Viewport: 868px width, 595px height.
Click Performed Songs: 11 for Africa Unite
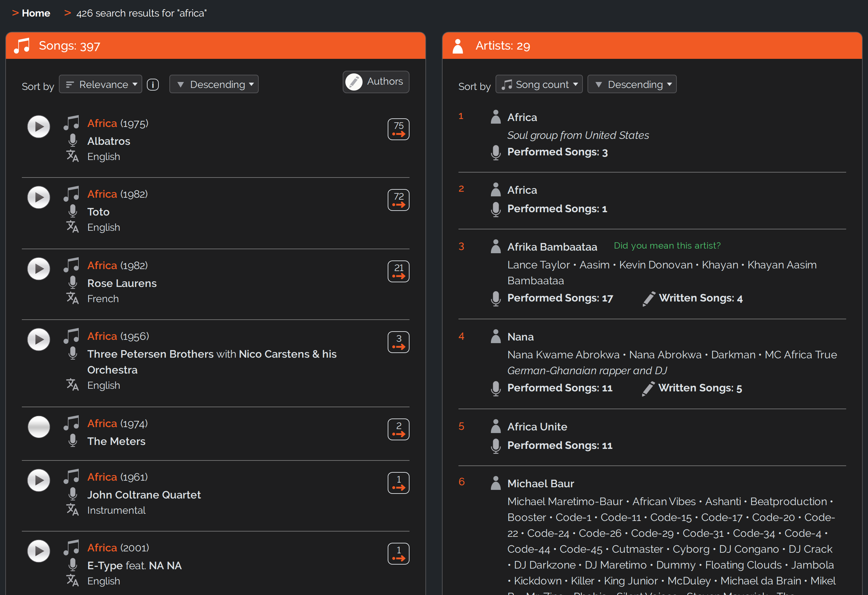559,445
